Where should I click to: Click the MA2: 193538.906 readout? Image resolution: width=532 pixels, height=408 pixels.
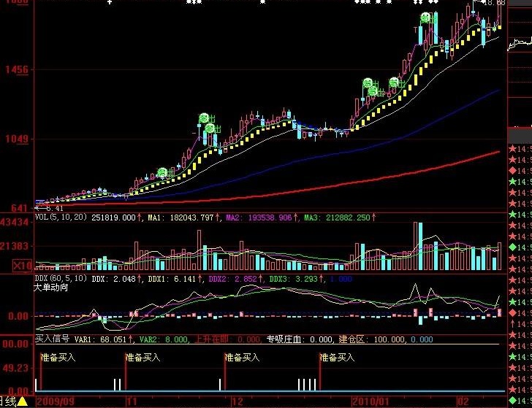coord(259,218)
